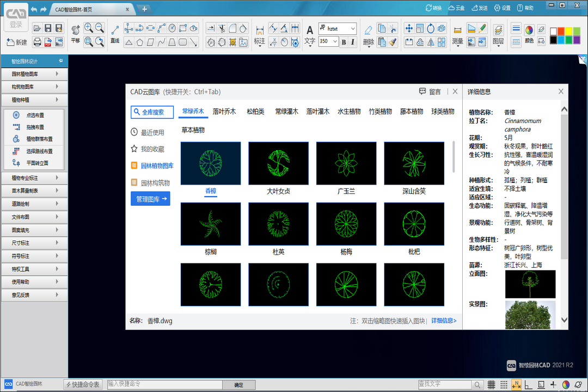The height and width of the screenshot is (392, 588).
Task: Select the 直线 line drawing tool
Action: [x=115, y=33]
